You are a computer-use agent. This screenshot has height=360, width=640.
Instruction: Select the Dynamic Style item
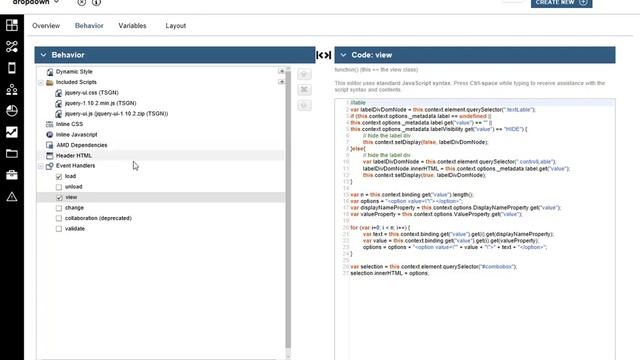point(74,71)
